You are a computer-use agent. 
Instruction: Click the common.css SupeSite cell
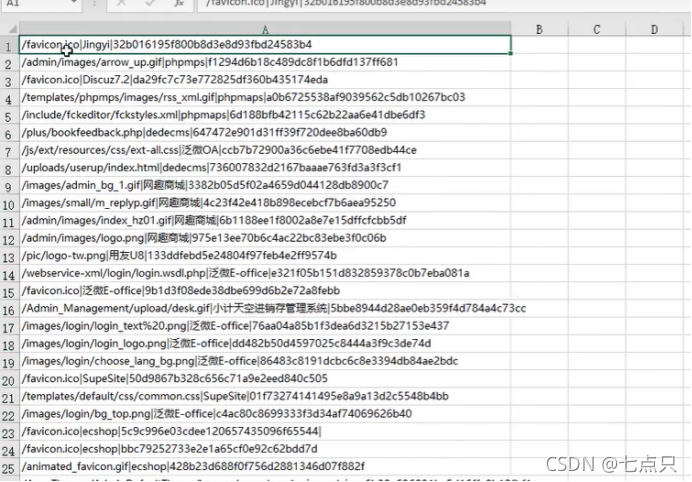265,396
